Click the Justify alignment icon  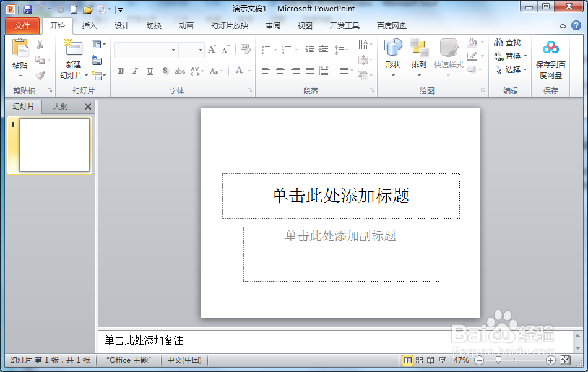[309, 71]
